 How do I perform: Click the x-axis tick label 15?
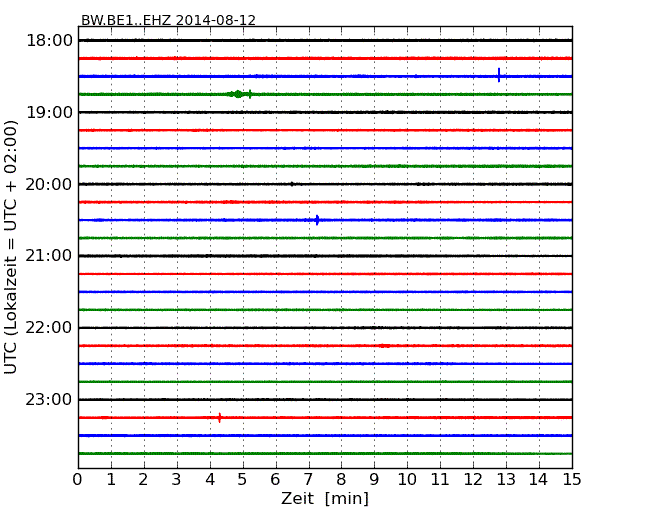(x=572, y=479)
